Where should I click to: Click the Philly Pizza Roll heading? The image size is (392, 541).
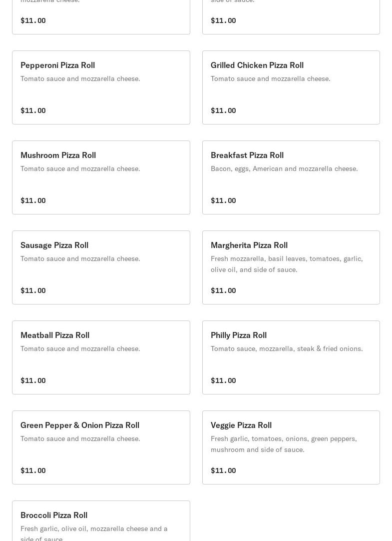[x=238, y=335]
